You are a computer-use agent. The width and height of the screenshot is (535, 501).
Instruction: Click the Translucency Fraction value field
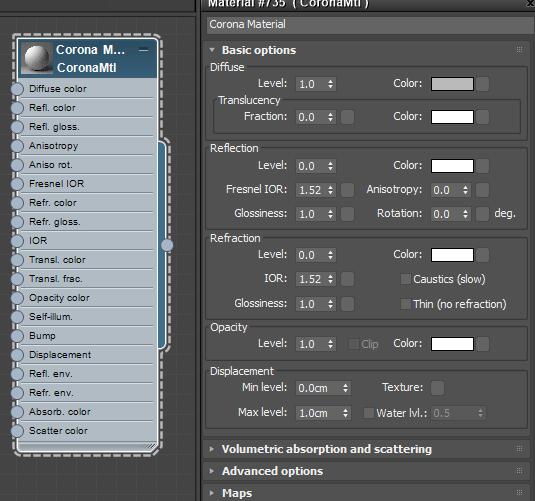pos(311,117)
